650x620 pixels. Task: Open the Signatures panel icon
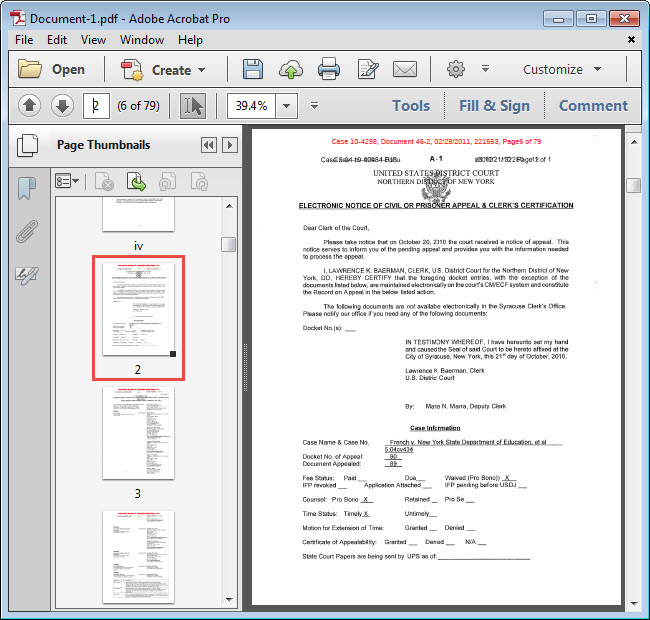pyautogui.click(x=27, y=275)
